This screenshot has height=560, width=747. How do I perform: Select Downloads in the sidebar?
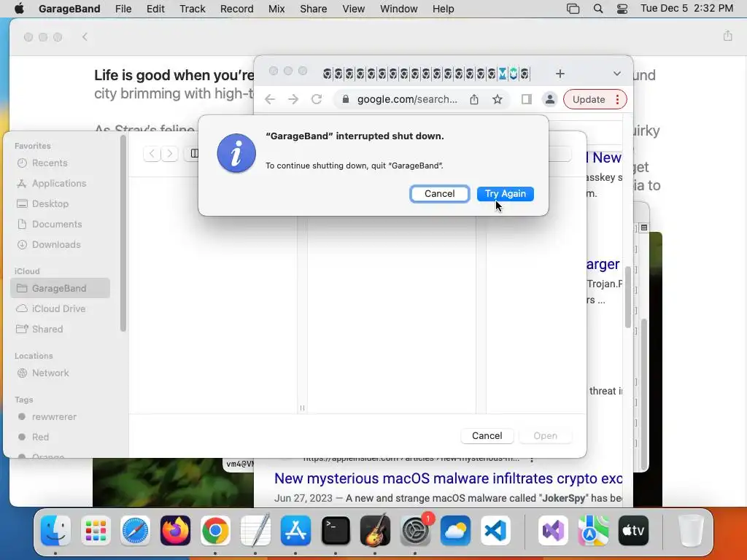point(60,245)
